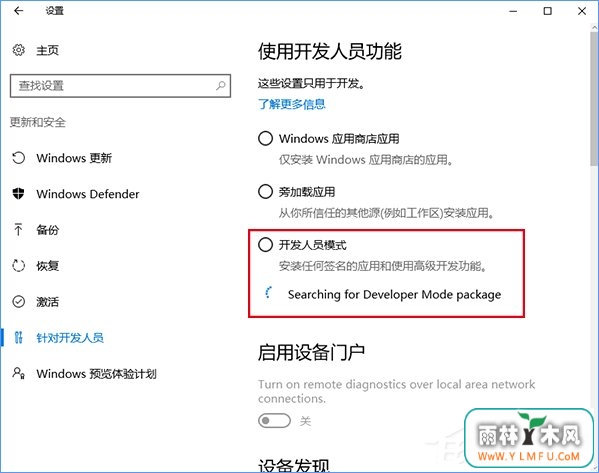
Task: Open the 了解更多信息 link
Action: (x=291, y=104)
